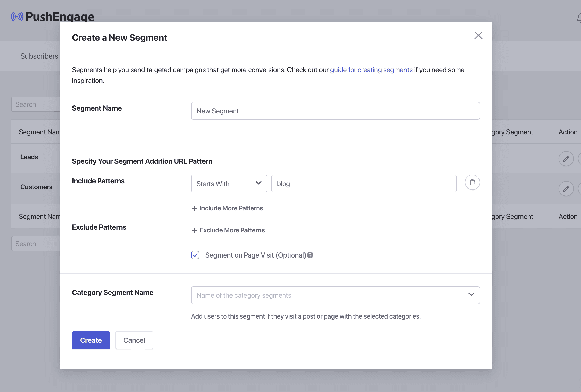Click the notification bell icon
Viewport: 581px width, 392px height.
[579, 18]
